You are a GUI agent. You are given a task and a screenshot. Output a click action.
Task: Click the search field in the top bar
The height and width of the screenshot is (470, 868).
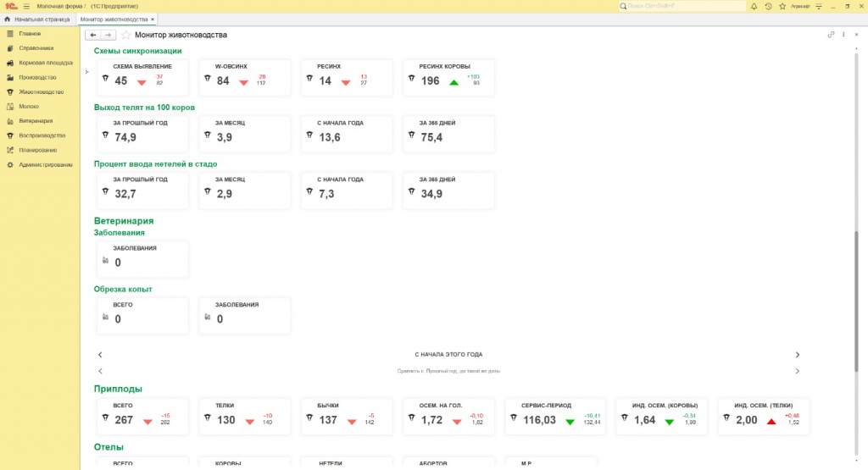tap(678, 6)
